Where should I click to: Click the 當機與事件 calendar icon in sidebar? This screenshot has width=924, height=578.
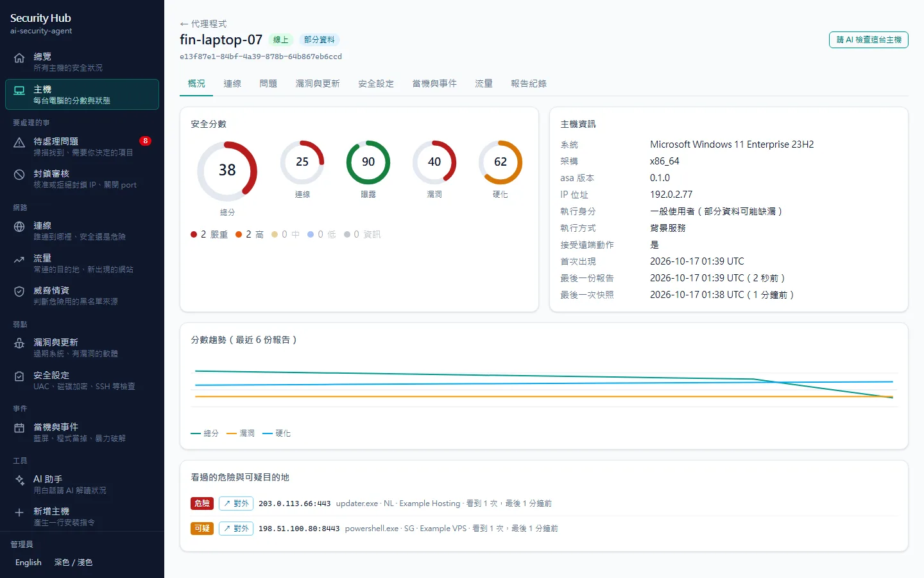pyautogui.click(x=19, y=428)
